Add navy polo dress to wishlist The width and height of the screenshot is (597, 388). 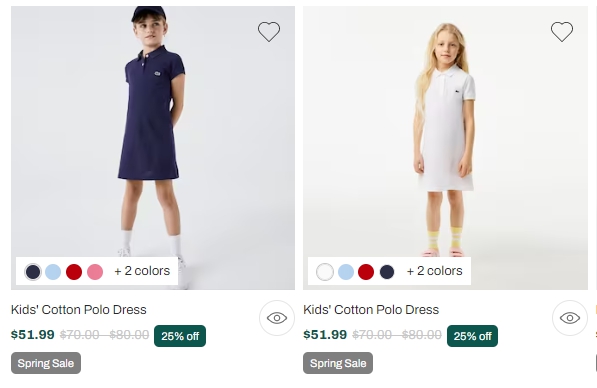269,32
